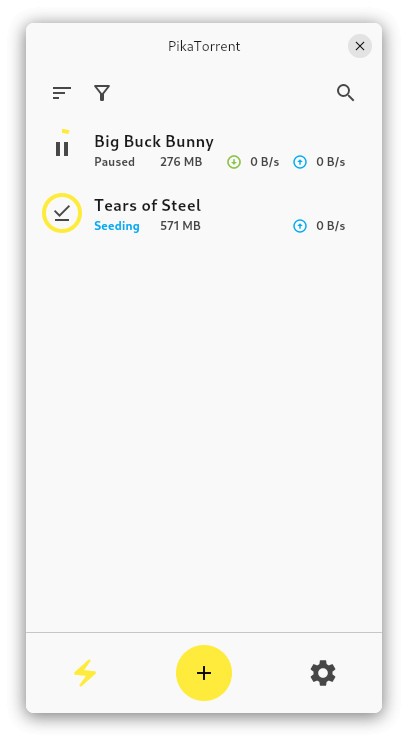Click the Paused status label
This screenshot has height=742, width=408.
click(115, 162)
